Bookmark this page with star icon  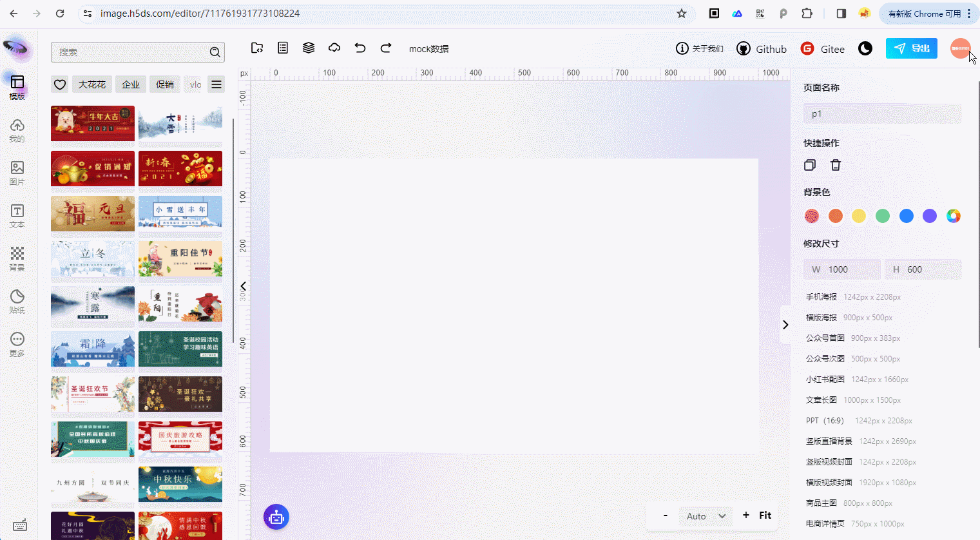pos(682,14)
